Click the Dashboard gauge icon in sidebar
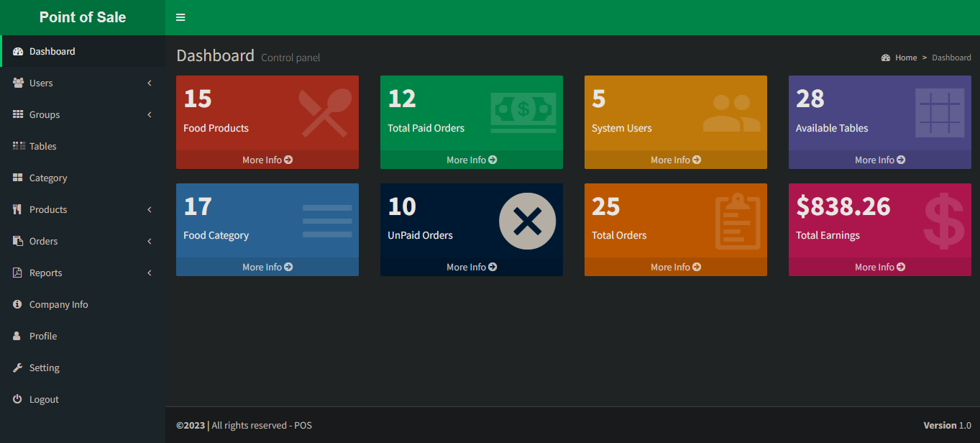 [x=17, y=51]
